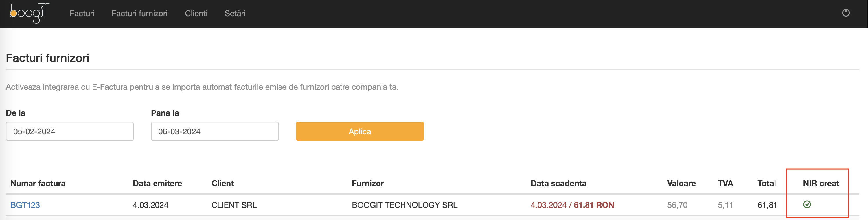This screenshot has height=220, width=868.
Task: Focus the De la date field
Action: pyautogui.click(x=70, y=131)
